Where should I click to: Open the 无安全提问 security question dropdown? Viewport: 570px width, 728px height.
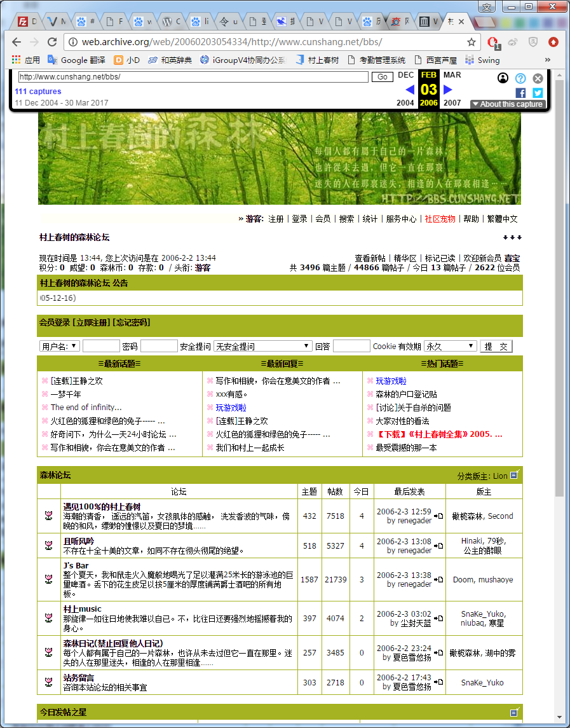tap(262, 346)
